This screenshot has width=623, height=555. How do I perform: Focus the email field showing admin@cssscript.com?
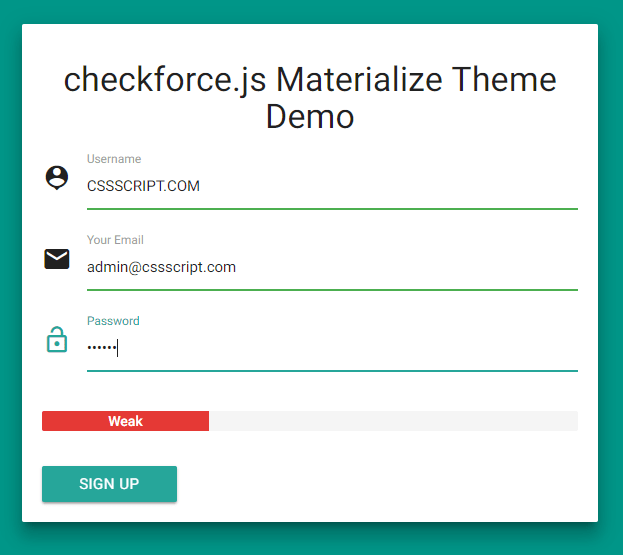click(332, 267)
